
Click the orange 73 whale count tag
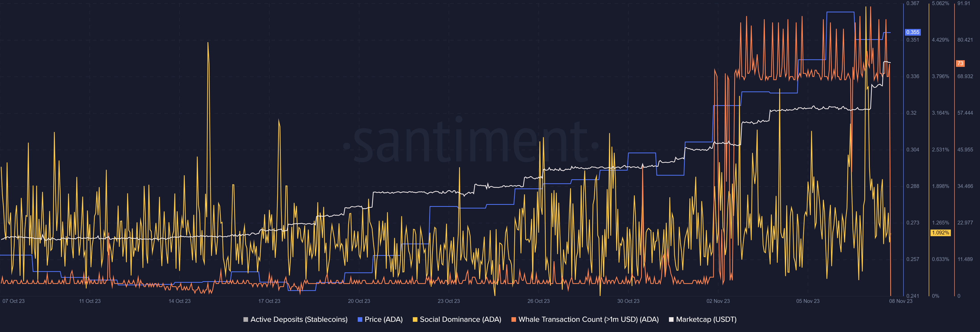(x=960, y=64)
